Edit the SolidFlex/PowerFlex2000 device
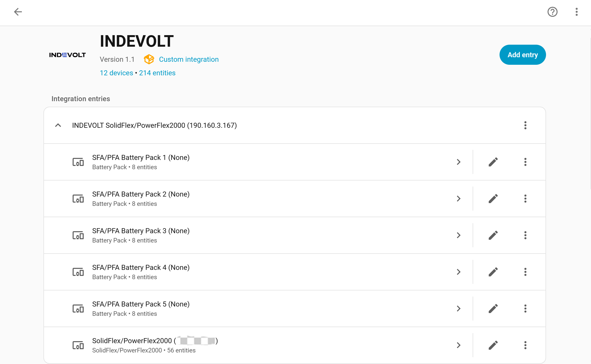591x364 pixels. tap(493, 345)
